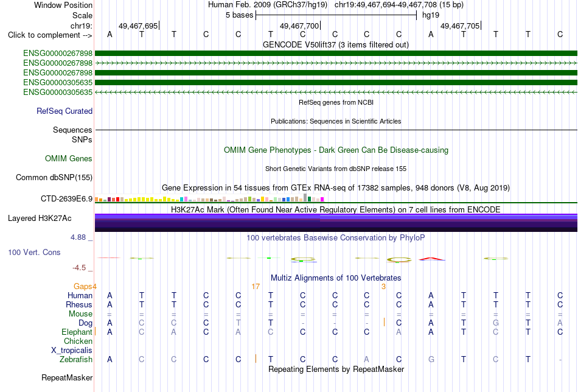Image resolution: width=578 pixels, height=392 pixels.
Task: Click the Common dbSNP(155) label
Action: (x=54, y=177)
